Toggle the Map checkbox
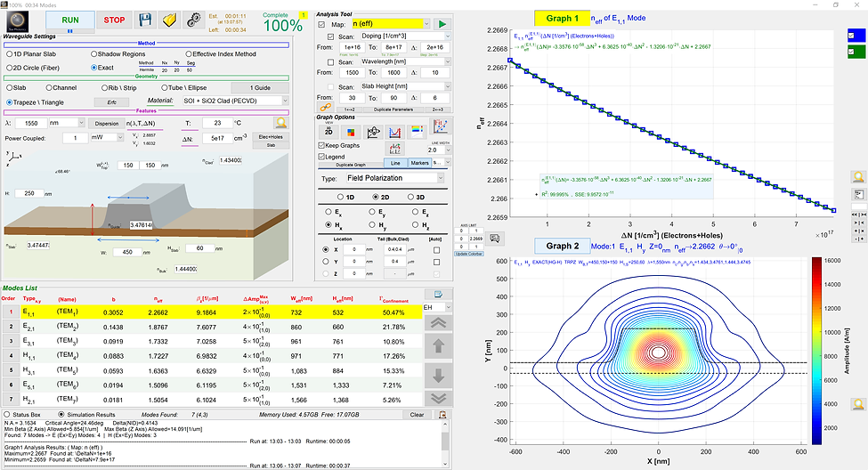This screenshot has height=470, width=868. pos(321,24)
